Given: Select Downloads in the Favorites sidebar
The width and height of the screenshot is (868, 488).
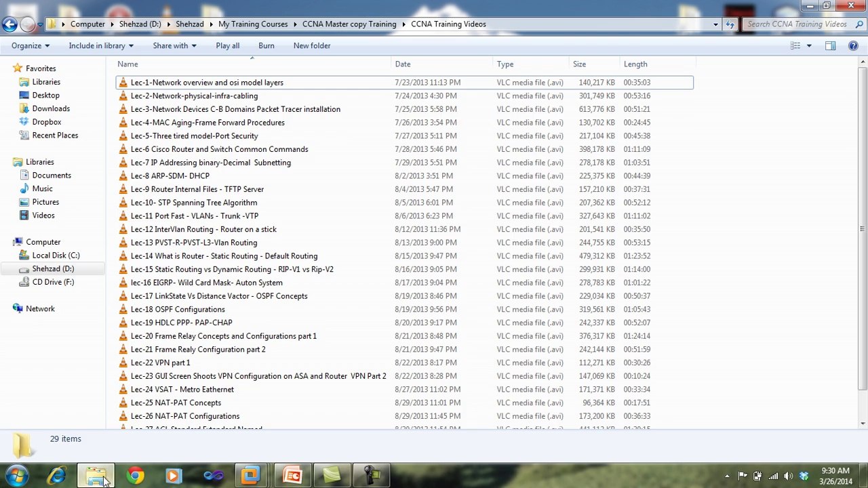Looking at the screenshot, I should 51,108.
